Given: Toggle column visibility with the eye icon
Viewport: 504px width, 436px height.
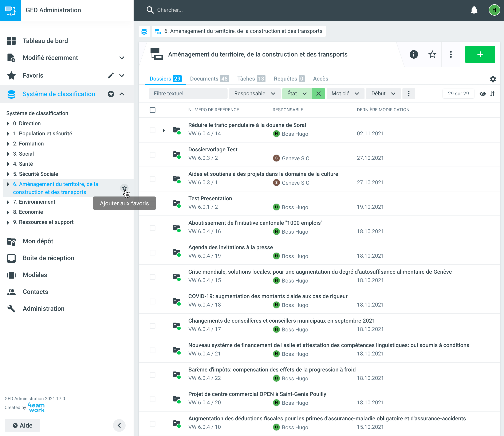Looking at the screenshot, I should click(x=483, y=94).
